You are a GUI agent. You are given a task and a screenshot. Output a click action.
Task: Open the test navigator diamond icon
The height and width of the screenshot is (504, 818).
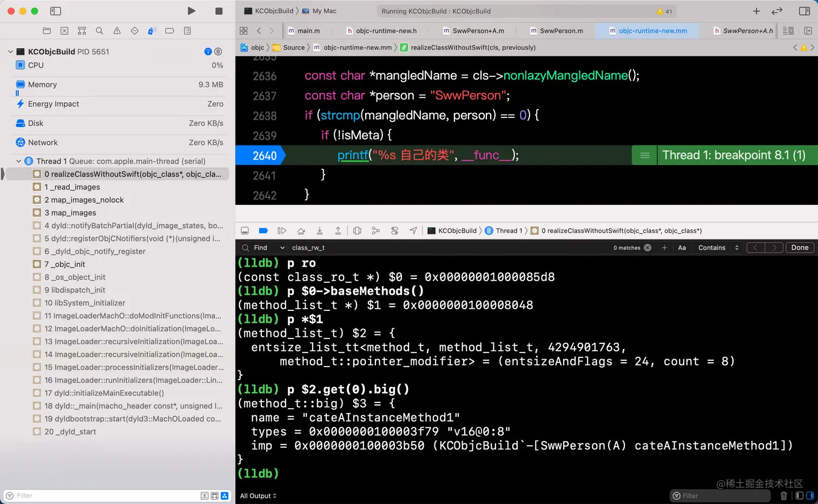pyautogui.click(x=135, y=31)
